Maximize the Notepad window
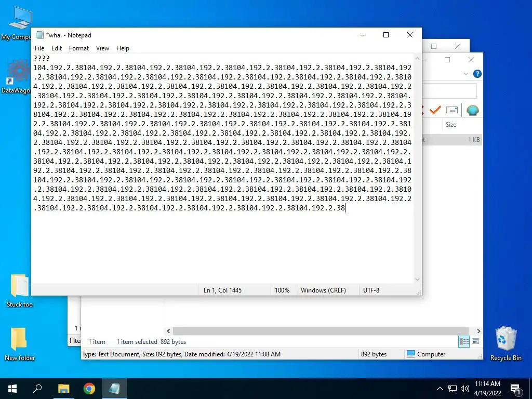 (386, 35)
